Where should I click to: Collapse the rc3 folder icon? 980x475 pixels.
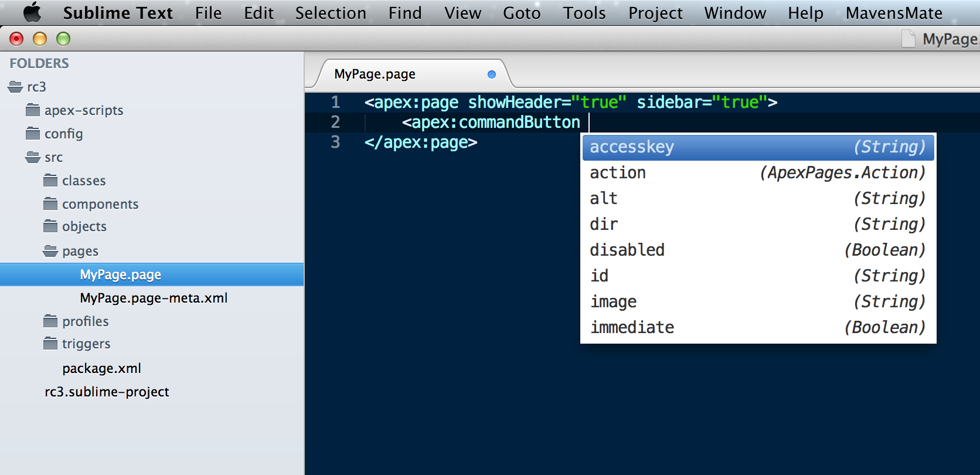coord(15,87)
